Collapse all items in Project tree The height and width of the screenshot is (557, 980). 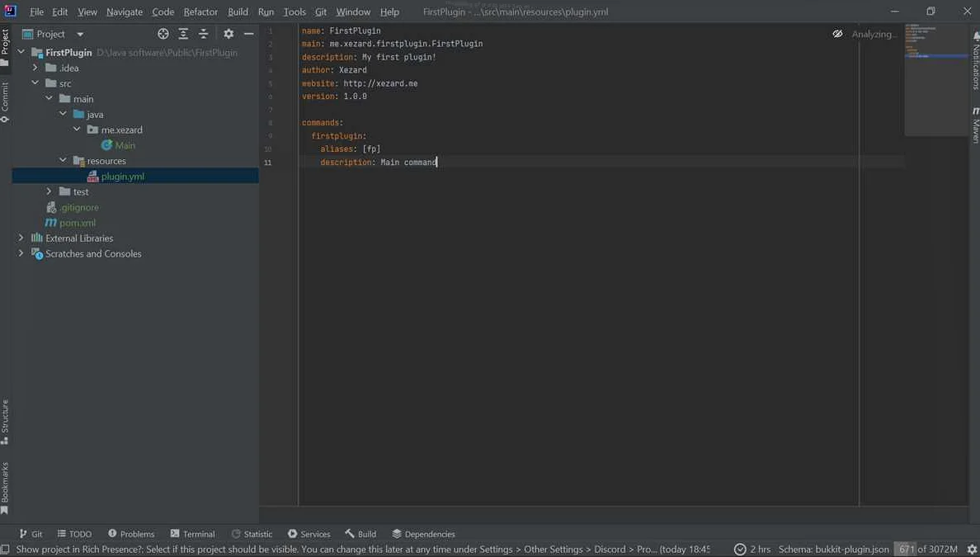click(x=203, y=34)
